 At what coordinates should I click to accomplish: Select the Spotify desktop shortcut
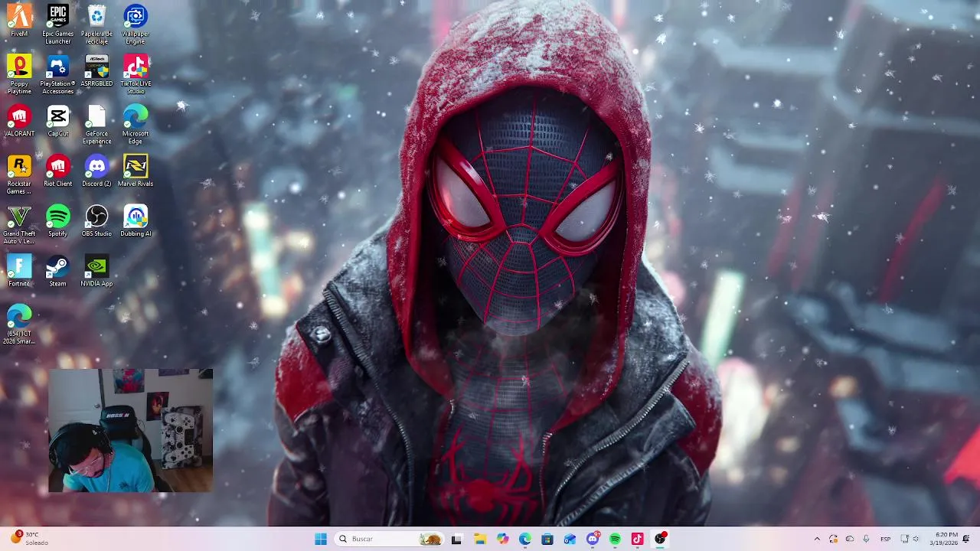click(x=57, y=220)
